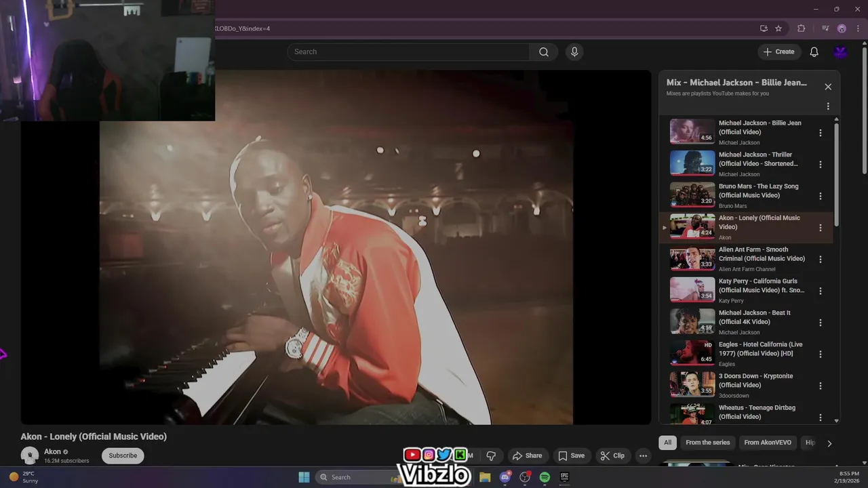Open Chrome media controls icon

[x=825, y=28]
